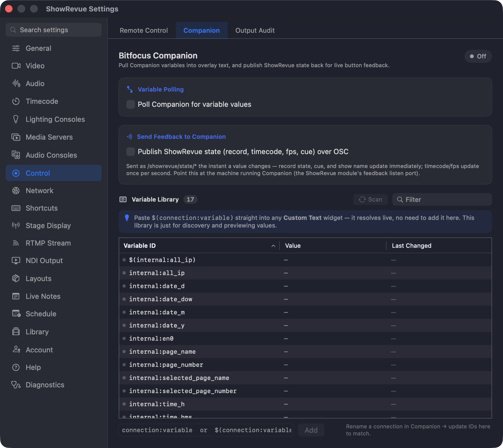
Task: Select the Media Servers sidebar icon
Action: coord(16,137)
